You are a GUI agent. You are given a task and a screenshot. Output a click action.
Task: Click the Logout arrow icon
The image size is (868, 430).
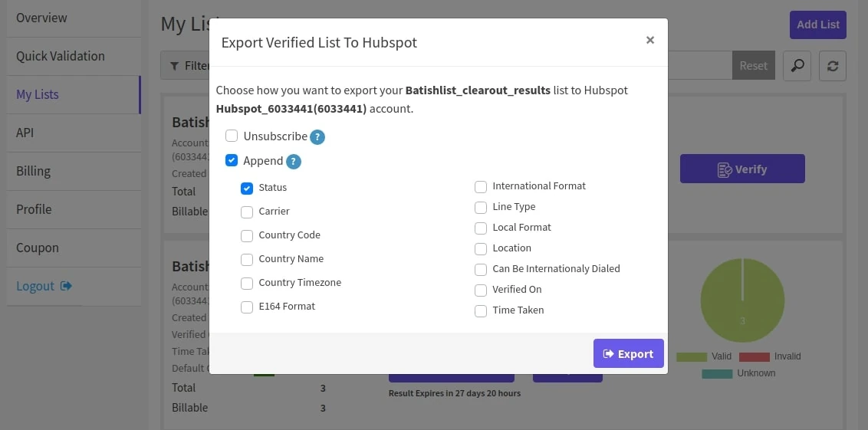(x=67, y=286)
